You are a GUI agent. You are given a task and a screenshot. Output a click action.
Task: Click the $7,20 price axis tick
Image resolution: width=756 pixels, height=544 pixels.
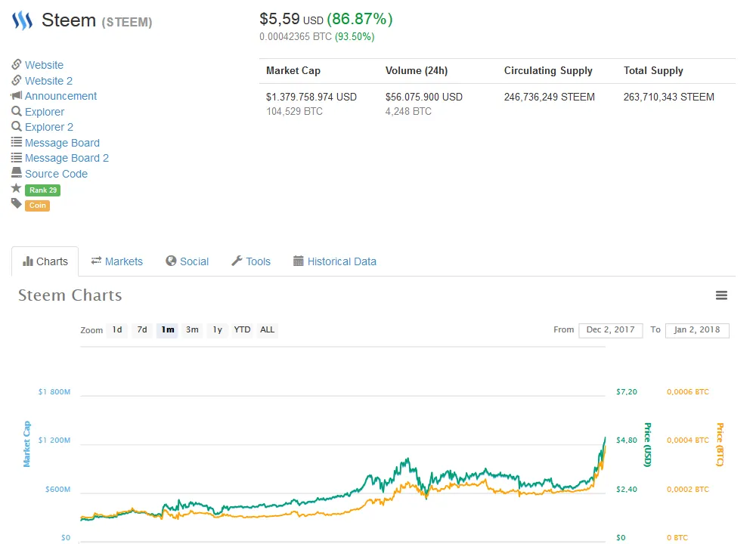tap(626, 391)
